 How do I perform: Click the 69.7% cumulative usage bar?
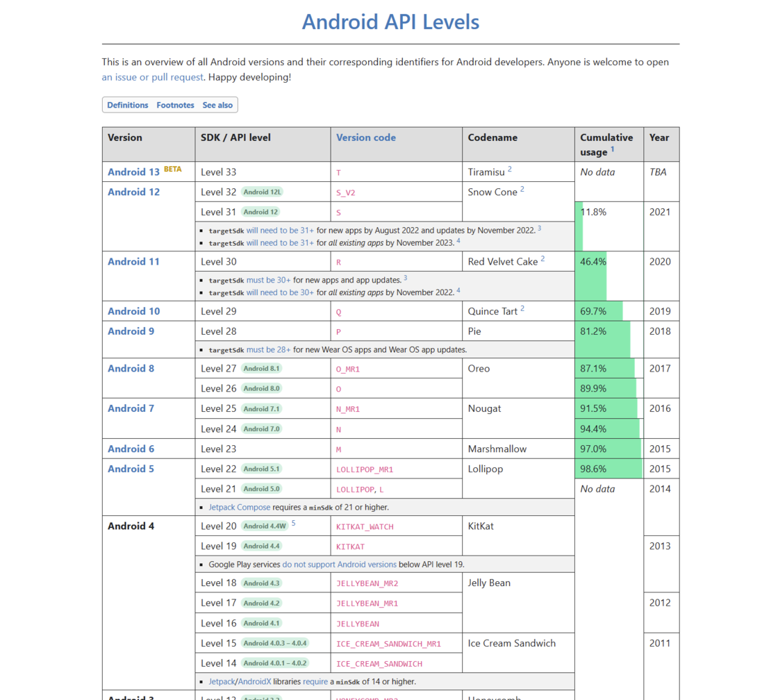pyautogui.click(x=599, y=311)
